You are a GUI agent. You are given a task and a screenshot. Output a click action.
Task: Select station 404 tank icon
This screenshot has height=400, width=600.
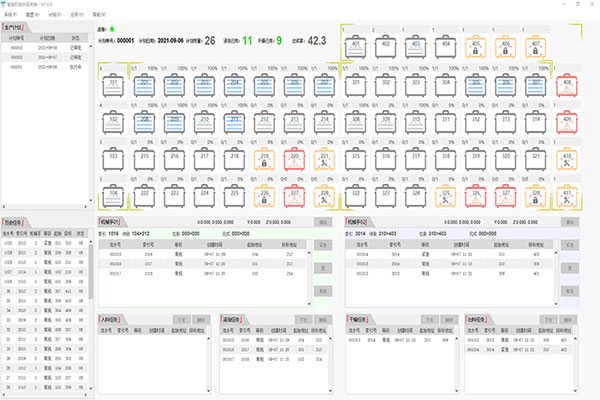tap(446, 47)
